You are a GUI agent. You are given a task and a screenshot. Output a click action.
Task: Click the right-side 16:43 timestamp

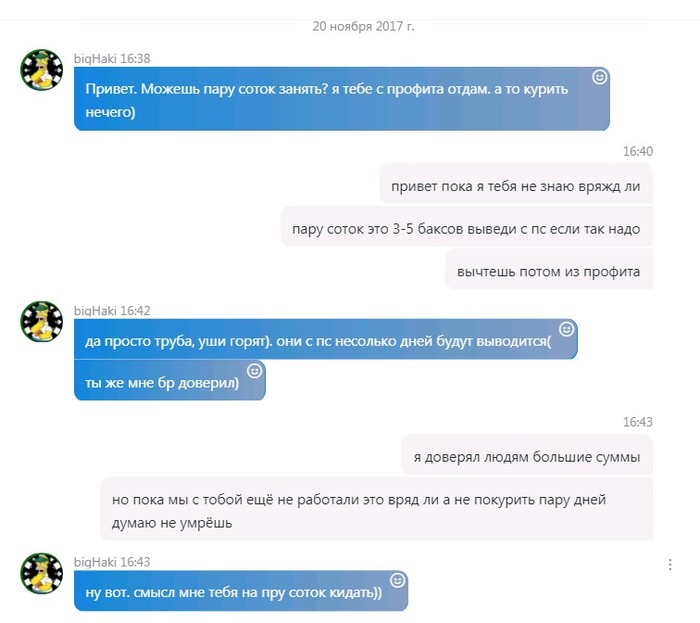point(638,422)
